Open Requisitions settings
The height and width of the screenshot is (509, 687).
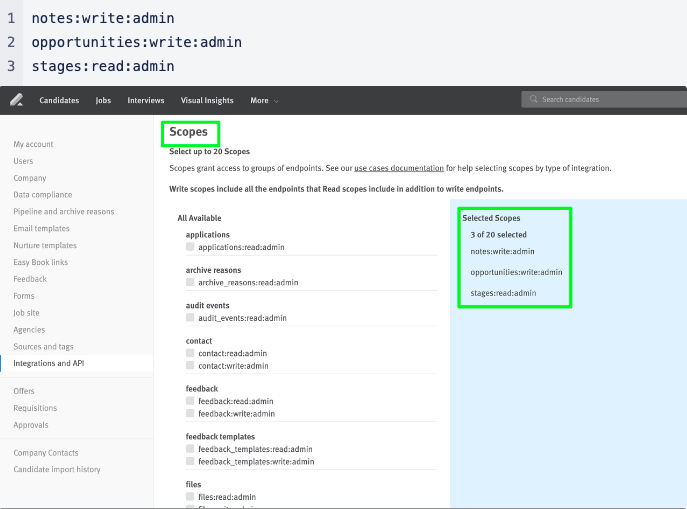tap(35, 408)
